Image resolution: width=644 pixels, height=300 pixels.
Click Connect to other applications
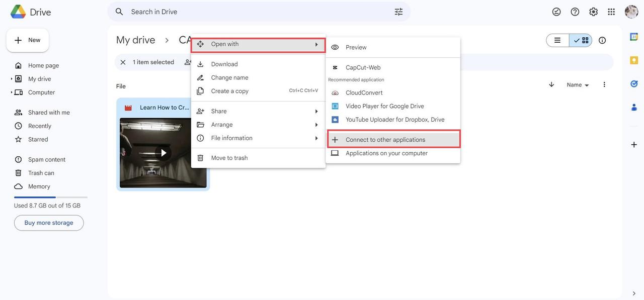(393, 140)
